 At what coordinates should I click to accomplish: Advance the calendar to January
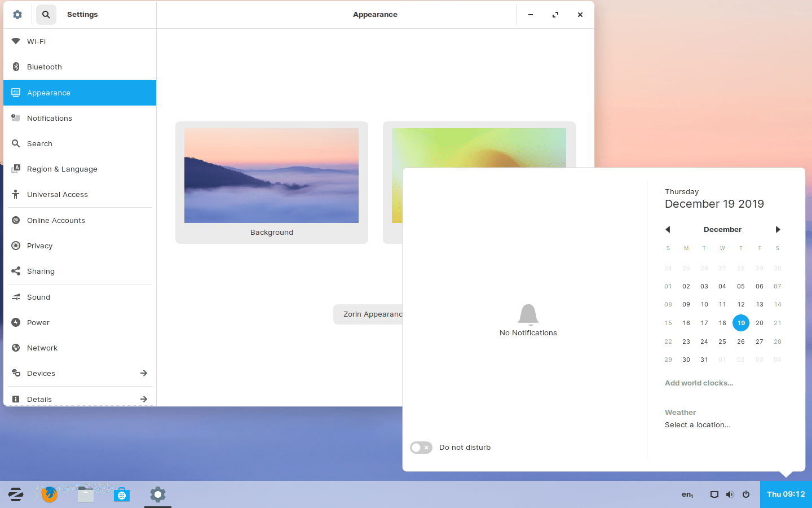tap(778, 229)
